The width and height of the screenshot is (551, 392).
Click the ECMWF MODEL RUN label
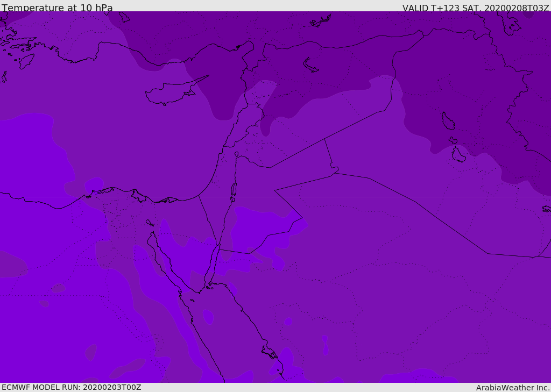point(72,387)
